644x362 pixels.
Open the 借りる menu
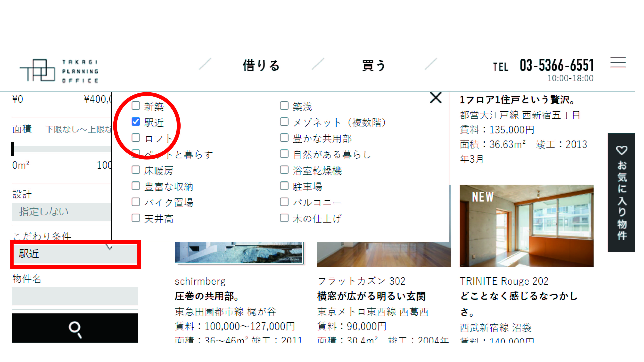point(261,65)
